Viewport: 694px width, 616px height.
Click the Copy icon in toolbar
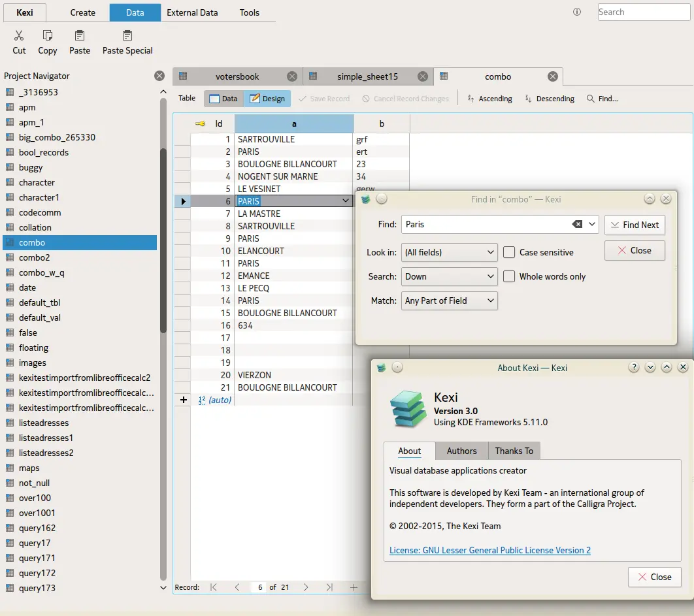click(x=48, y=36)
